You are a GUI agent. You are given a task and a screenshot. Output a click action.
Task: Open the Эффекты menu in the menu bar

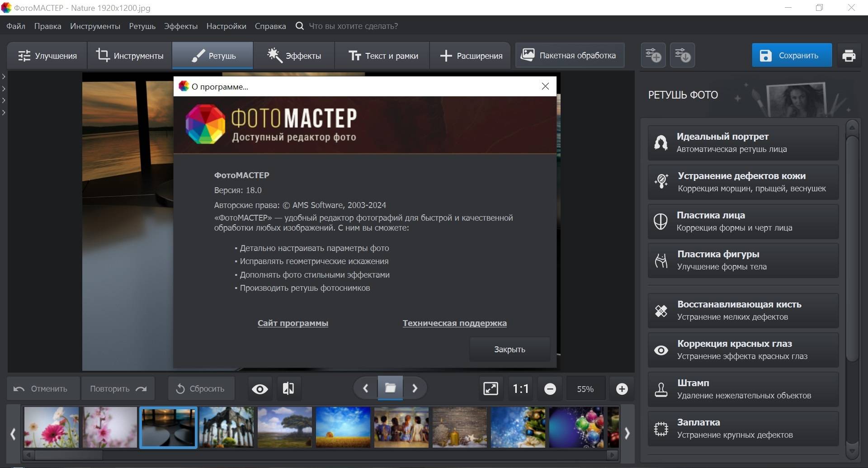tap(180, 26)
